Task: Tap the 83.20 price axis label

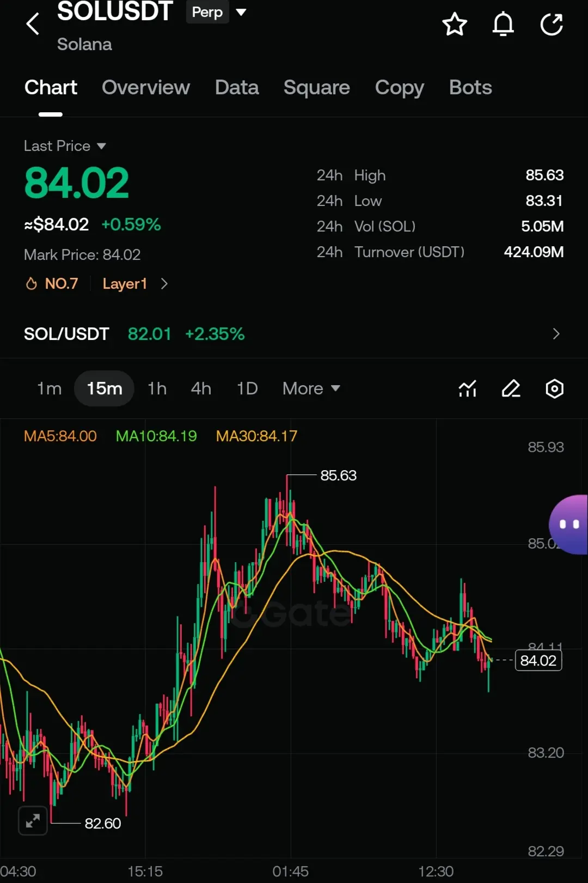Action: (x=546, y=753)
